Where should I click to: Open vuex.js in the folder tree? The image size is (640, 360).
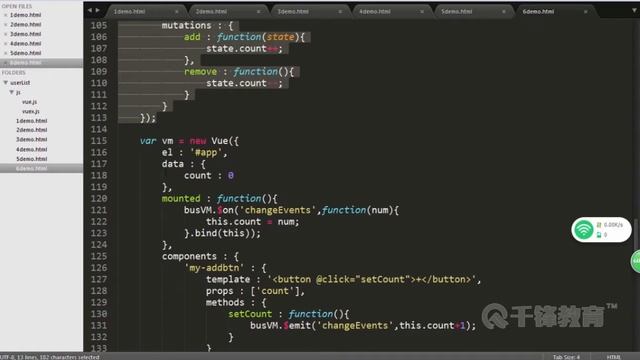point(31,111)
